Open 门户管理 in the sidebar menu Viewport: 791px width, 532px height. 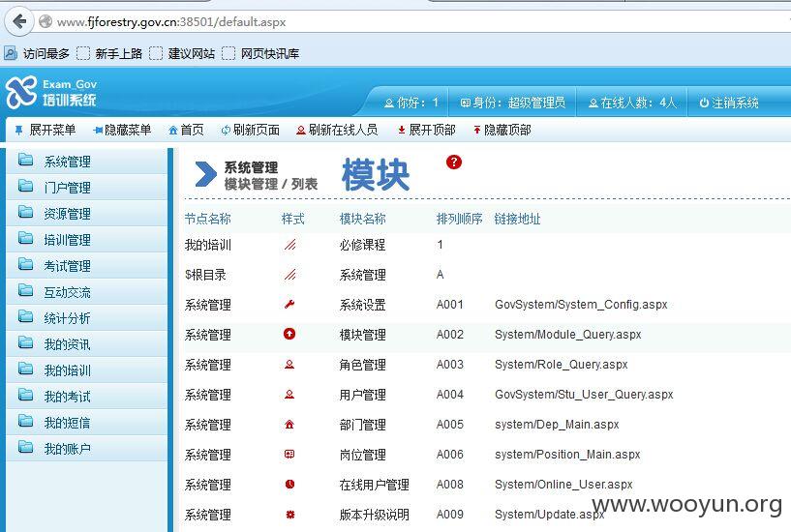86,188
